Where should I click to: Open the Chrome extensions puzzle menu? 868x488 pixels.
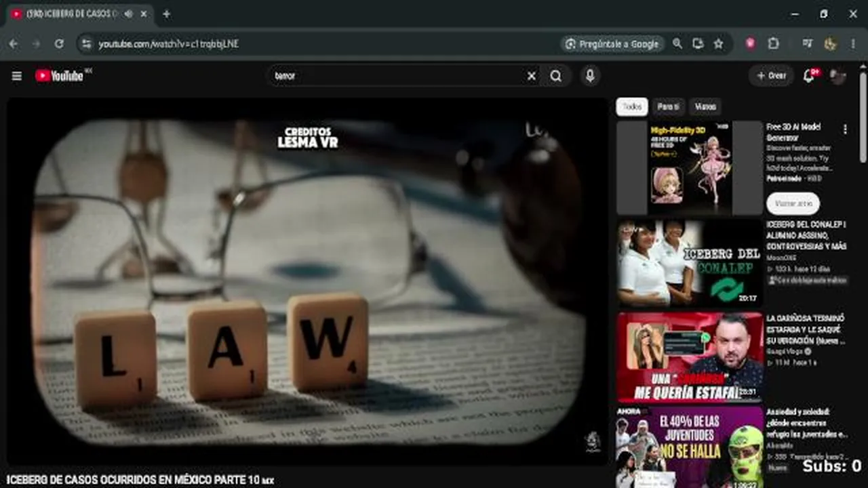pyautogui.click(x=774, y=43)
